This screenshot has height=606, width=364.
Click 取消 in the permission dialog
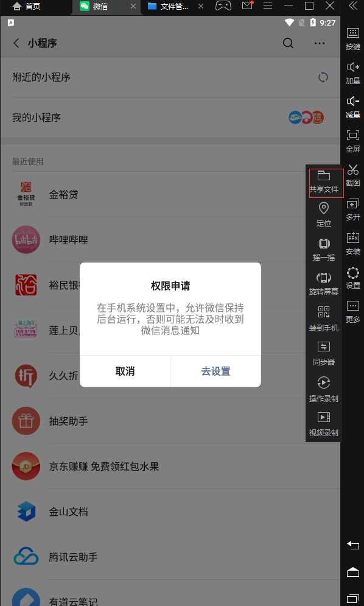click(125, 371)
